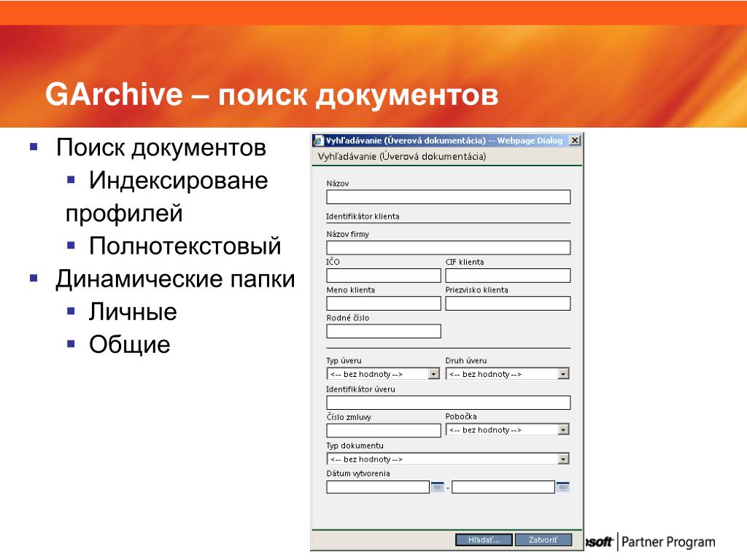
Task: Click into the Názov firmy field
Action: coord(449,248)
